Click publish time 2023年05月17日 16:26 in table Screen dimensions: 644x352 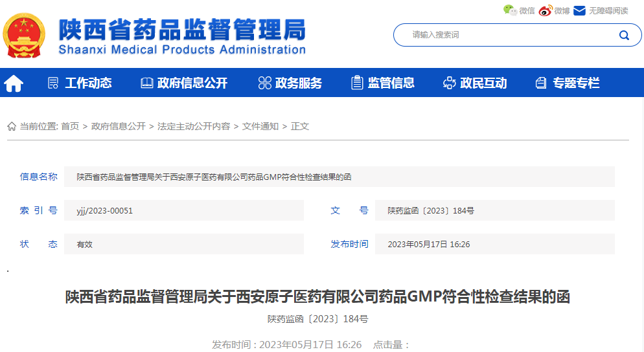tap(429, 245)
